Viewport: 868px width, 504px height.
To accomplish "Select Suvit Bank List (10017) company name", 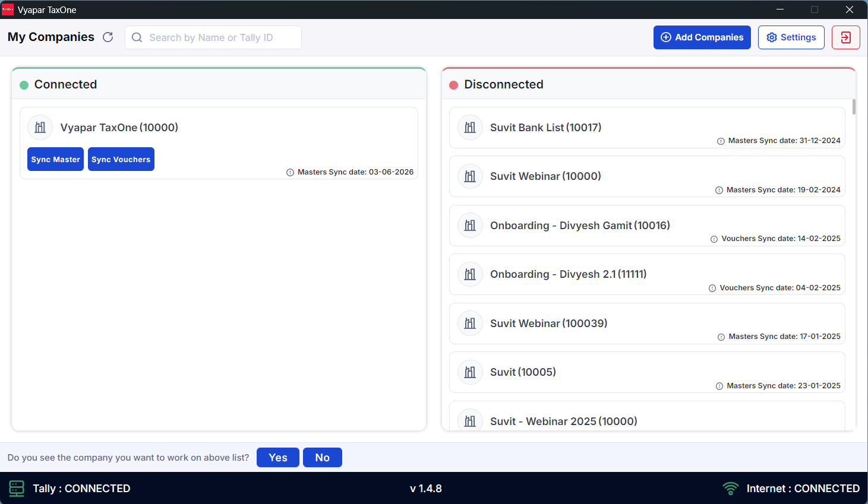I will click(x=545, y=128).
